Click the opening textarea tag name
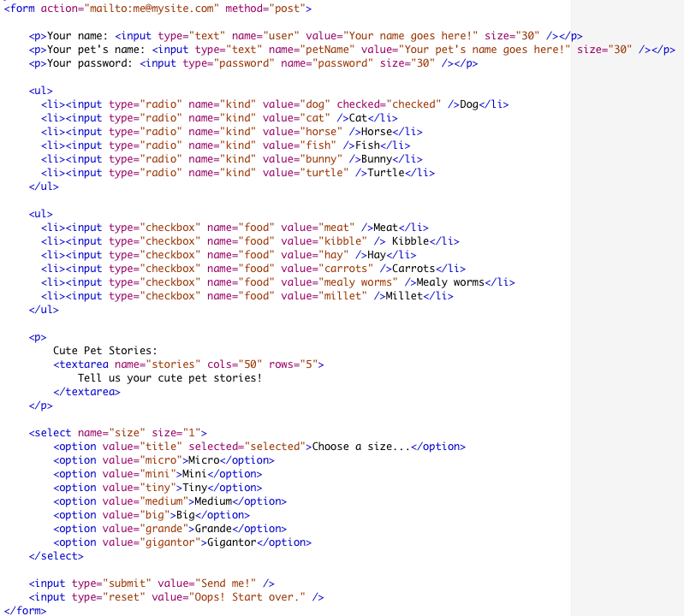Viewport: 684px width, 616px height. pyautogui.click(x=84, y=364)
